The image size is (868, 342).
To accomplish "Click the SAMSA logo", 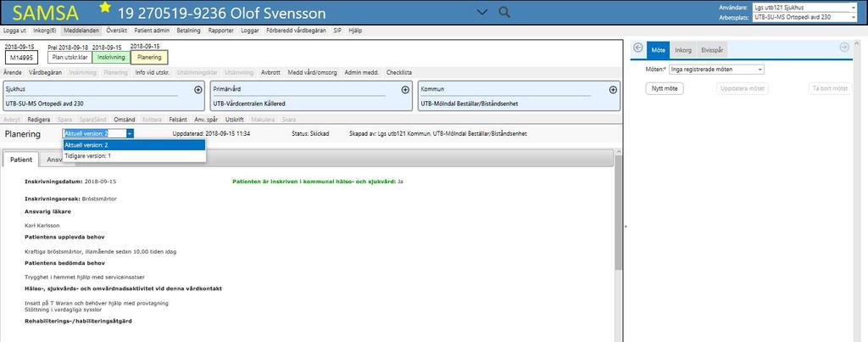I will pos(46,13).
